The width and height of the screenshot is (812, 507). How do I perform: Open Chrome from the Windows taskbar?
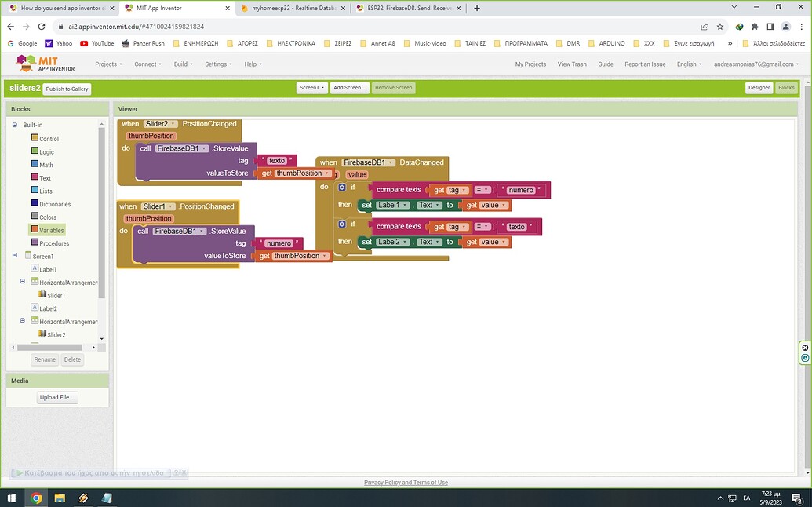(x=35, y=498)
